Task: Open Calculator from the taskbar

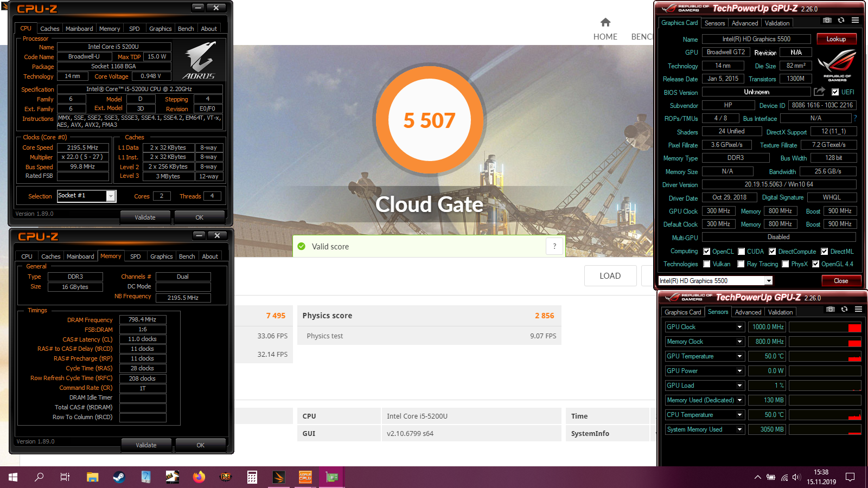Action: 252,477
